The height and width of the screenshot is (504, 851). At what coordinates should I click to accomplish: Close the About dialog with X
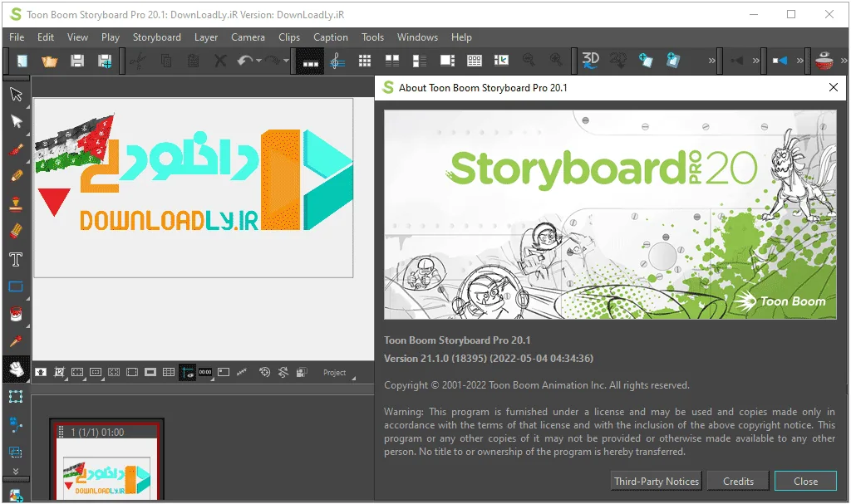pos(834,87)
